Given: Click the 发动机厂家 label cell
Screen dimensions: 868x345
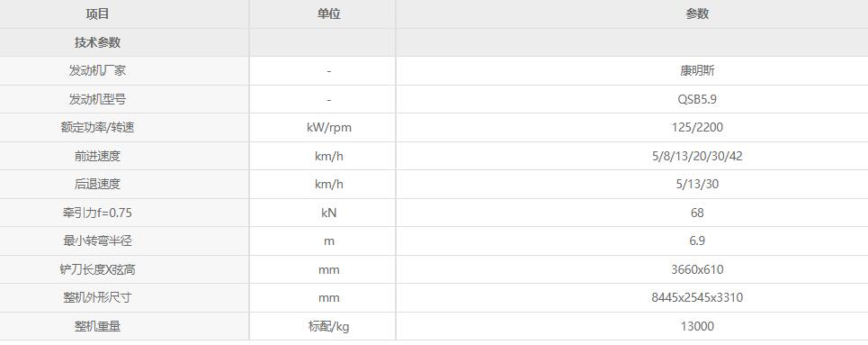Looking at the screenshot, I should click(x=97, y=71).
